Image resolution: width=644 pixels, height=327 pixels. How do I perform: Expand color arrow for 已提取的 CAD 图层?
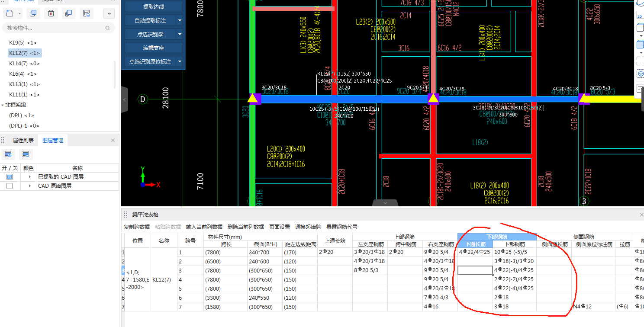point(30,177)
